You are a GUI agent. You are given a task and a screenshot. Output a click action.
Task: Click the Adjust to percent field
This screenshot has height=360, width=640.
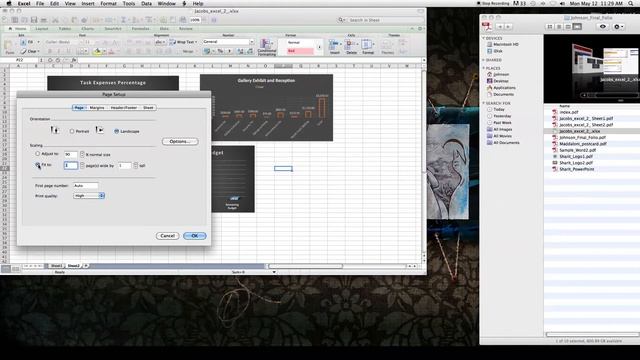[x=71, y=154]
